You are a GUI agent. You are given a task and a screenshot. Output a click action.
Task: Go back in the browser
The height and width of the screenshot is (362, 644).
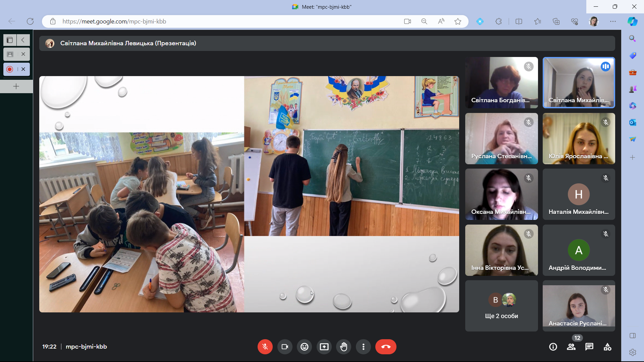pyautogui.click(x=12, y=21)
